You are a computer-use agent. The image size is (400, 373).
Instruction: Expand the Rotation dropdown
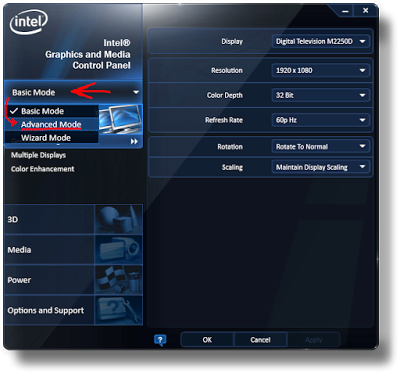321,147
